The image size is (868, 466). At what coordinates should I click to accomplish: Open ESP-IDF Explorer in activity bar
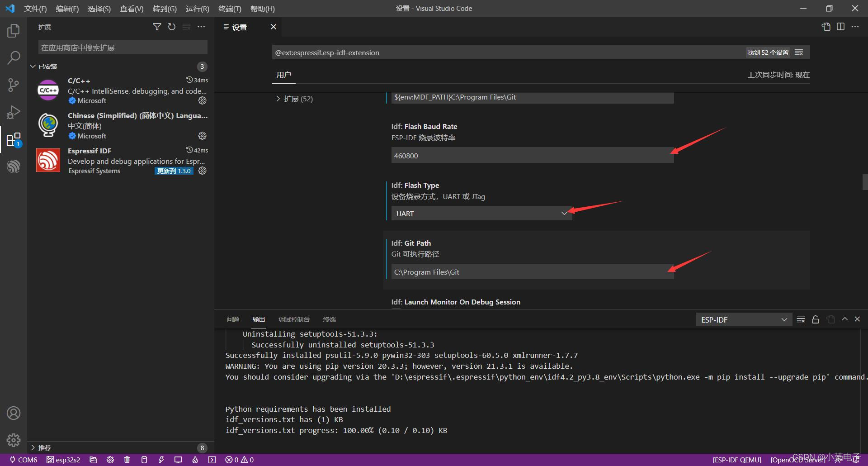tap(14, 166)
